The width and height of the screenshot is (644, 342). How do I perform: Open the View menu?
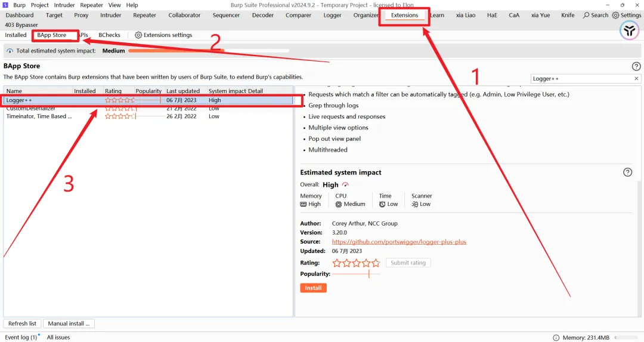pos(114,5)
